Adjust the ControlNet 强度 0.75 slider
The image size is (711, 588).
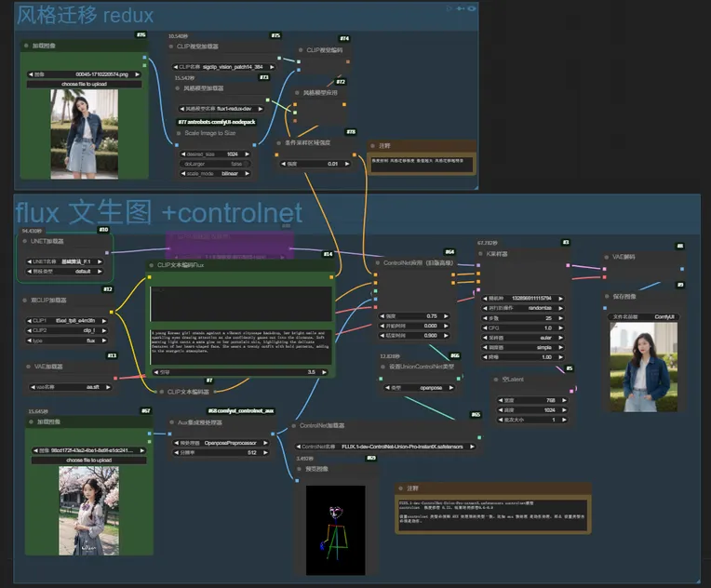click(x=415, y=315)
